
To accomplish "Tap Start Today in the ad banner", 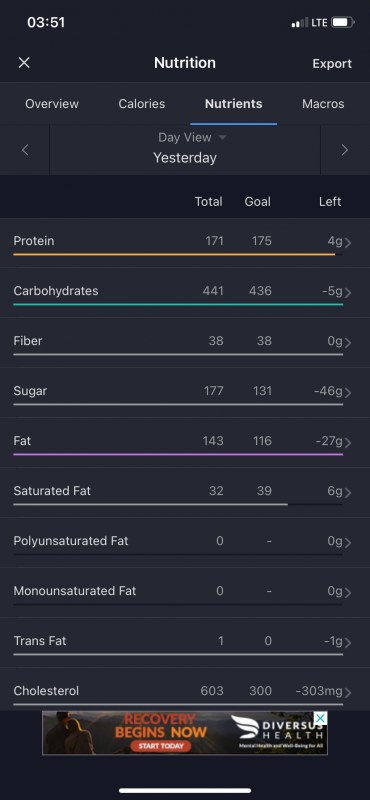I will click(x=161, y=746).
